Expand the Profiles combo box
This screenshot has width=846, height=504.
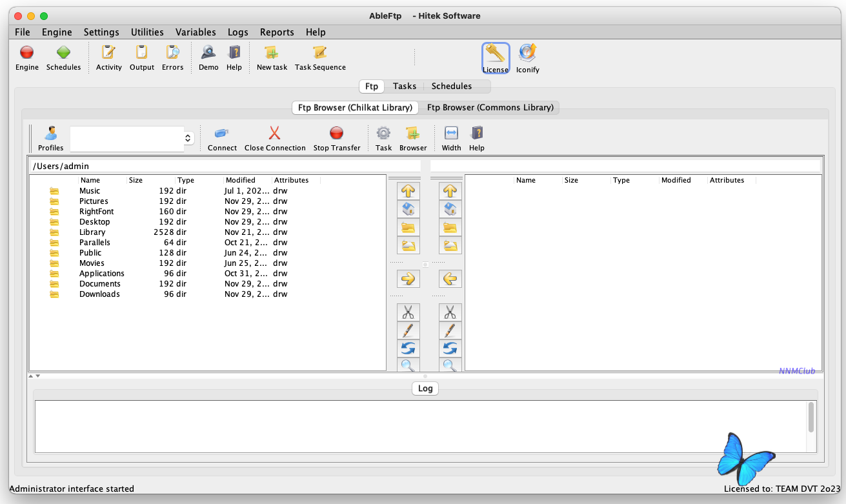click(x=188, y=138)
